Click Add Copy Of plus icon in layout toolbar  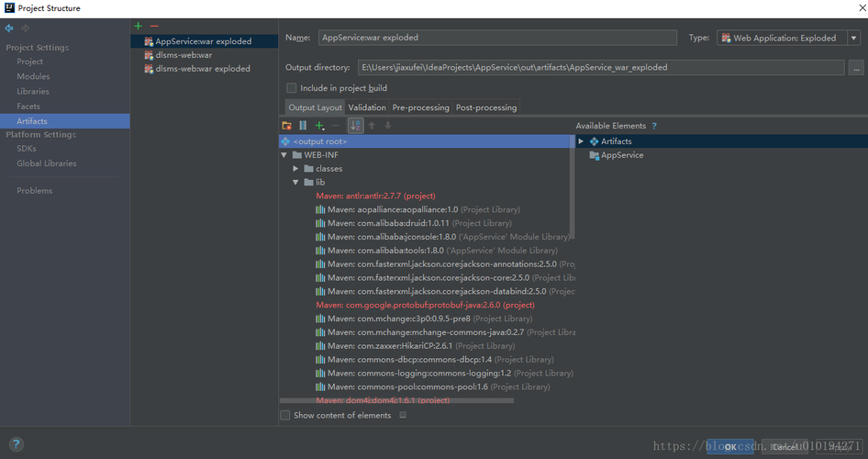(x=319, y=126)
